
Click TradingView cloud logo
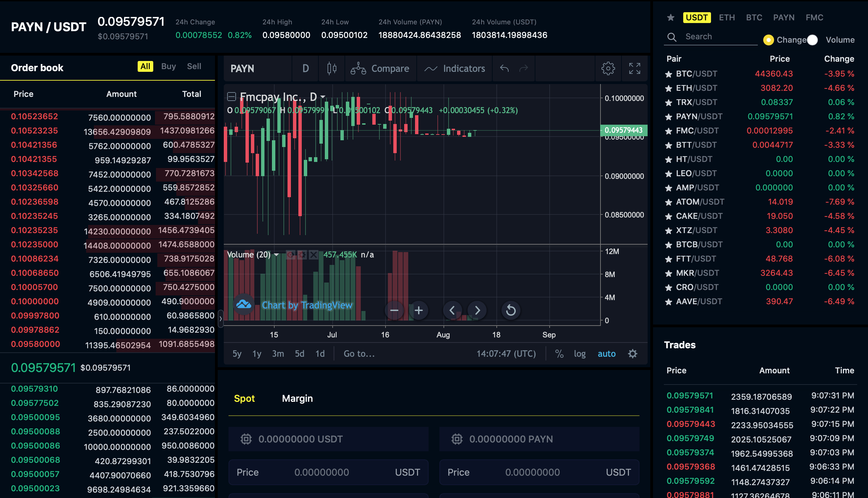coord(244,304)
